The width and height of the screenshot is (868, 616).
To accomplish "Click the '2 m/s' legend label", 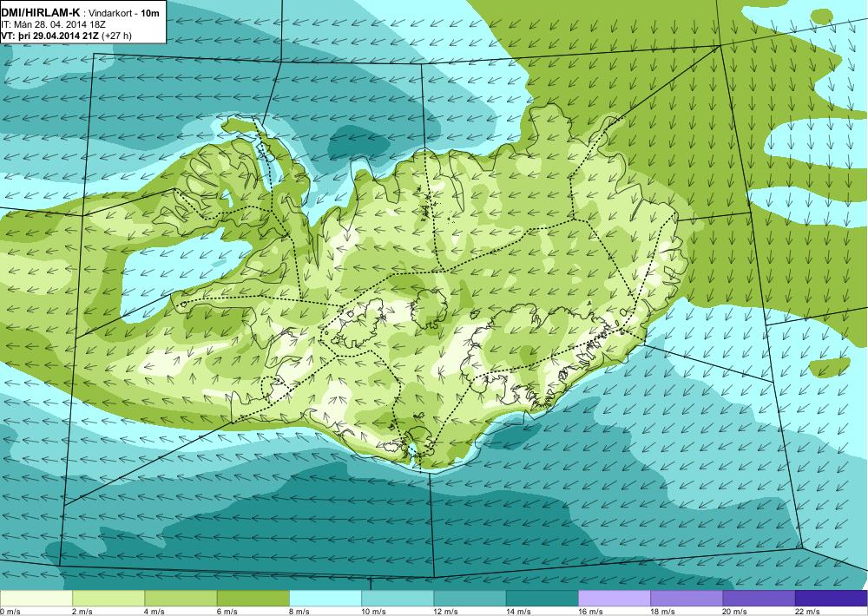I will click(x=82, y=612).
